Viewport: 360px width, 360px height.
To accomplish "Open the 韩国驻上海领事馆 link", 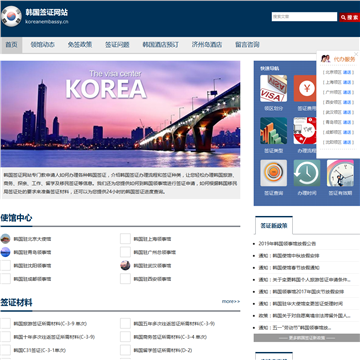I will pos(152,239).
